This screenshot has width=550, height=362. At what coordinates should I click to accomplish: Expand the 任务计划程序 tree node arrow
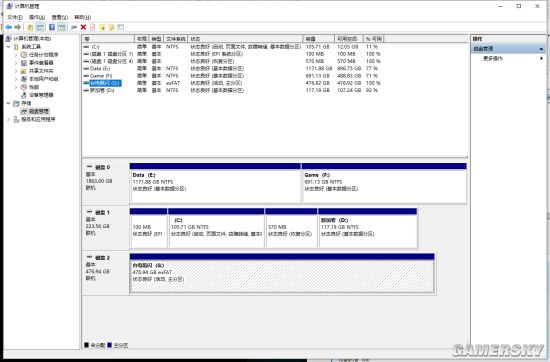(16, 55)
